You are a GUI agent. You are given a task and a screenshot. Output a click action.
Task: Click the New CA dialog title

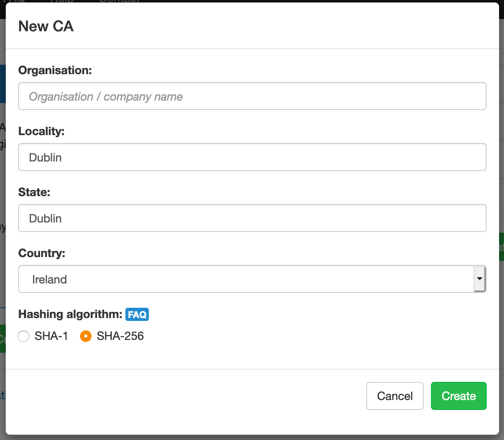tap(46, 26)
